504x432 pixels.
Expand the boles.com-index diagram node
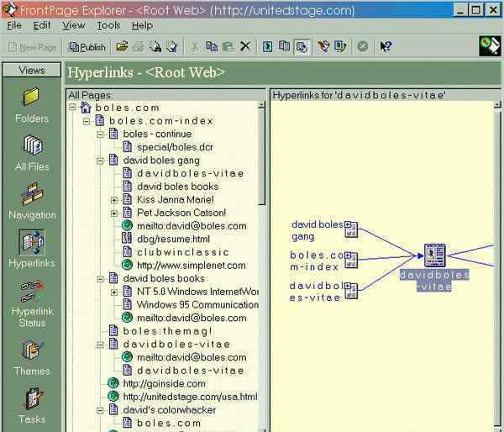tap(348, 256)
